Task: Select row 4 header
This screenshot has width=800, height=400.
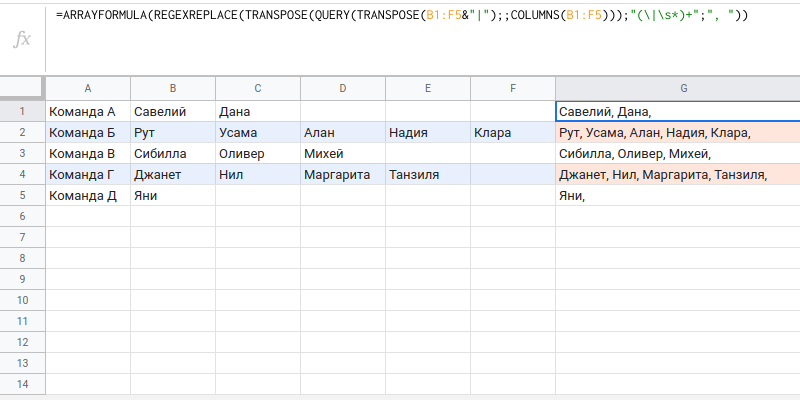Action: (x=22, y=175)
